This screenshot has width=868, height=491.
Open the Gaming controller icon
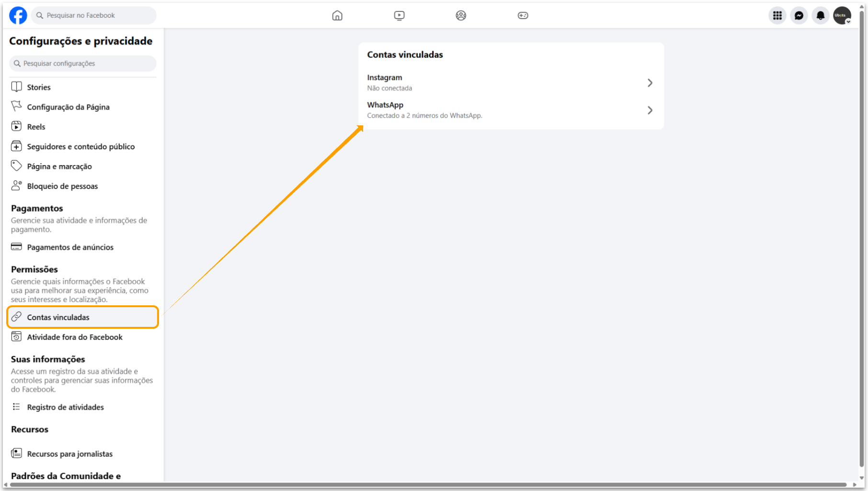(523, 15)
